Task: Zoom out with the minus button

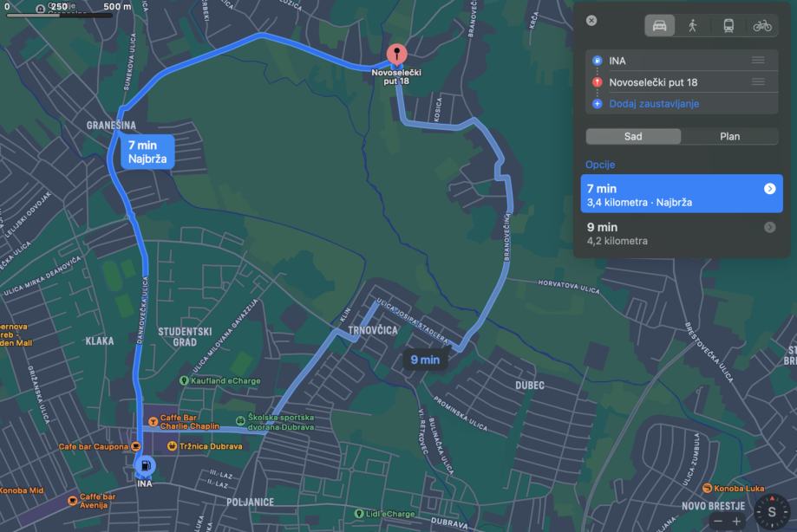Action: [718, 522]
